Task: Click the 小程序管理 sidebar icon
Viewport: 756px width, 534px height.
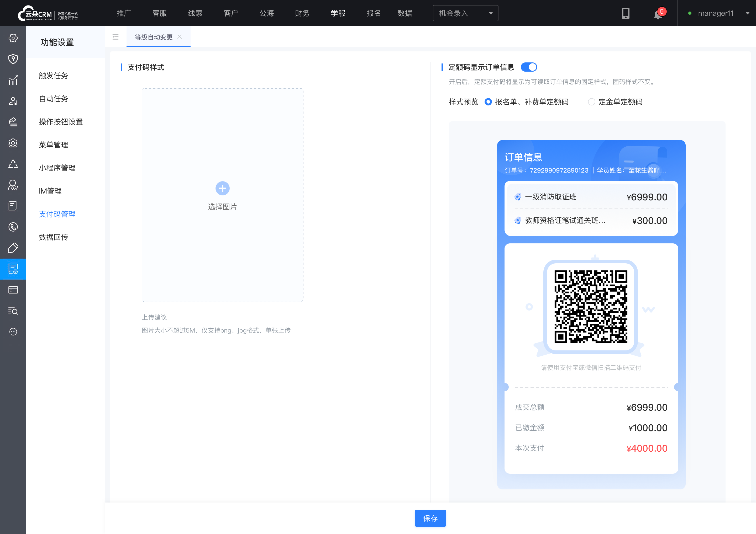Action: [56, 168]
